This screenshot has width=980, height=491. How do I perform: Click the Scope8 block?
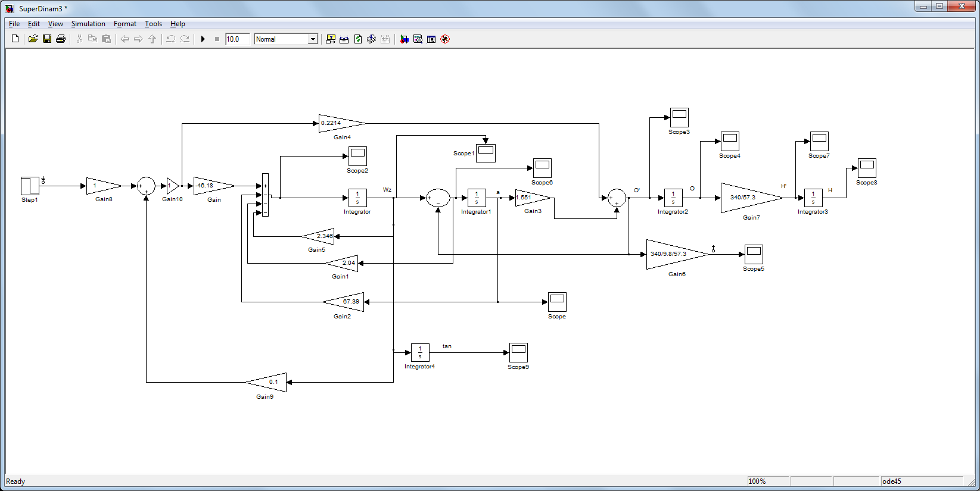[867, 168]
